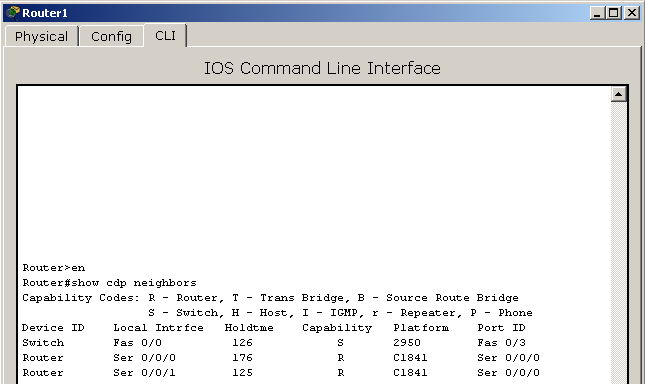
Task: Switch to the Physical tab
Action: tap(42, 36)
